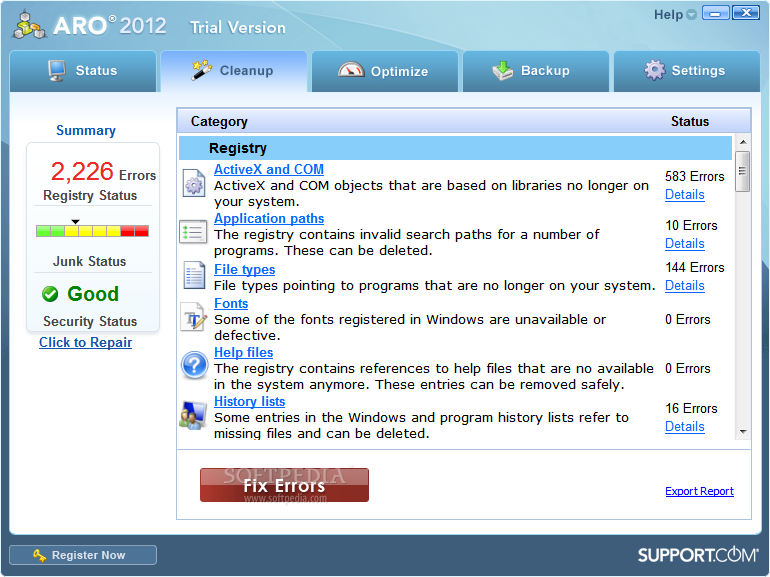The width and height of the screenshot is (770, 577).
Task: Select the Registry group header row
Action: pyautogui.click(x=455, y=148)
